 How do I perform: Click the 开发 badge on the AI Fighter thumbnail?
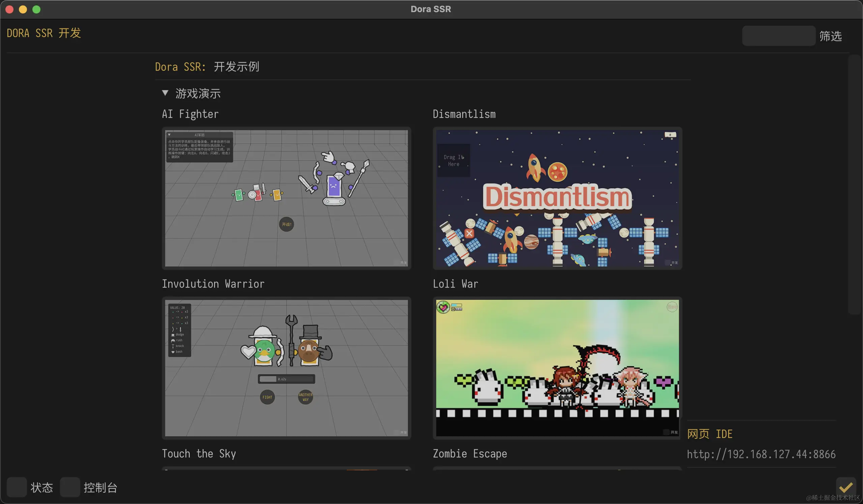pyautogui.click(x=404, y=263)
